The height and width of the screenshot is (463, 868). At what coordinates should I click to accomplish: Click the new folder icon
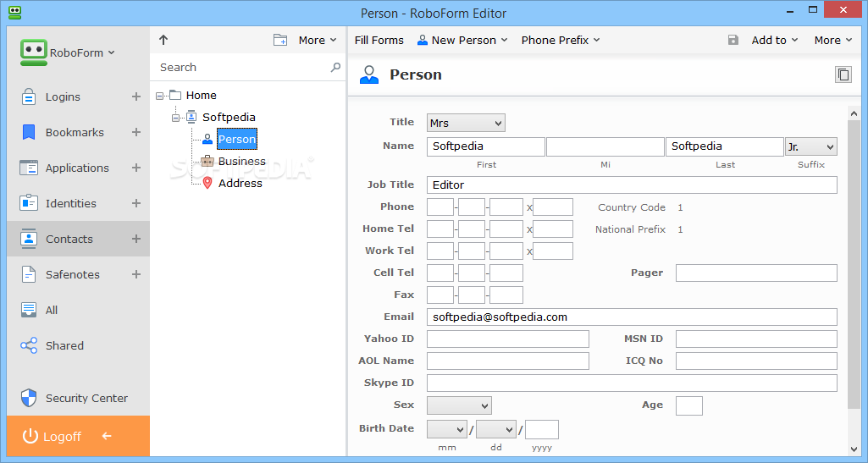pyautogui.click(x=280, y=40)
